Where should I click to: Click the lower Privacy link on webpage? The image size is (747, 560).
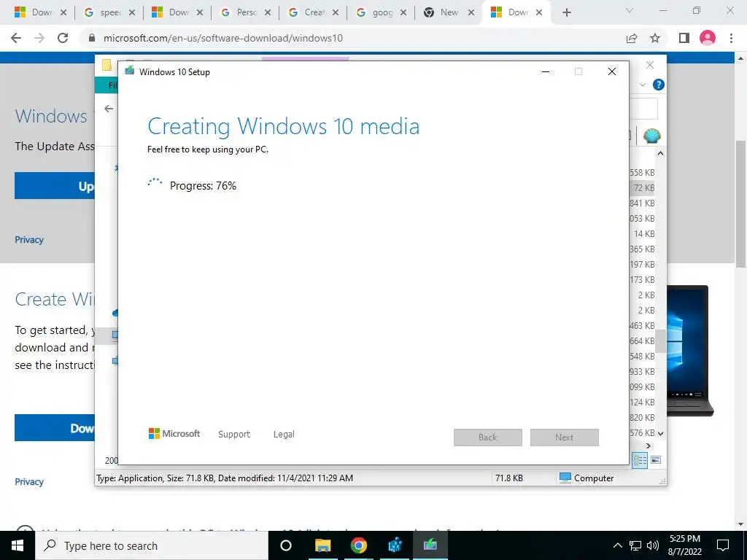[x=29, y=481]
